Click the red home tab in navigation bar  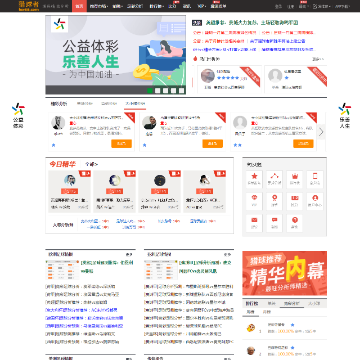pos(79,6)
